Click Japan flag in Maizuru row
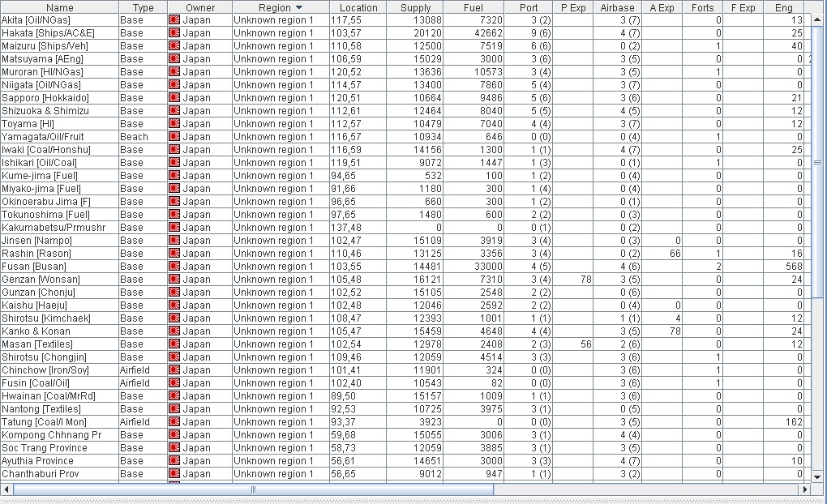This screenshot has width=827, height=504. (174, 46)
